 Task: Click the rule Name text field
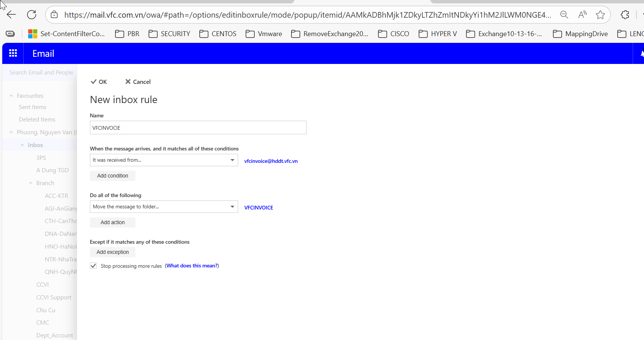click(198, 128)
